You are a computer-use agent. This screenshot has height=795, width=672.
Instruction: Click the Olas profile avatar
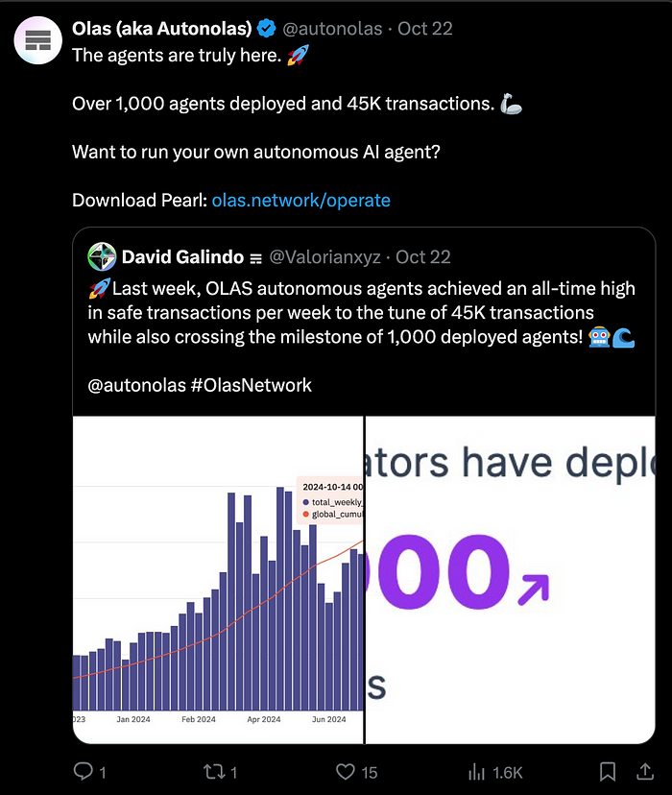(x=37, y=39)
